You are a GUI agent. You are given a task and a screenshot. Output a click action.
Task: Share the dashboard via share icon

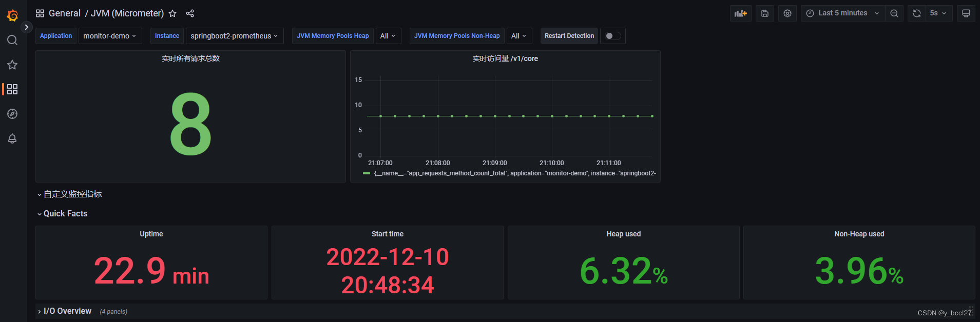click(x=190, y=13)
